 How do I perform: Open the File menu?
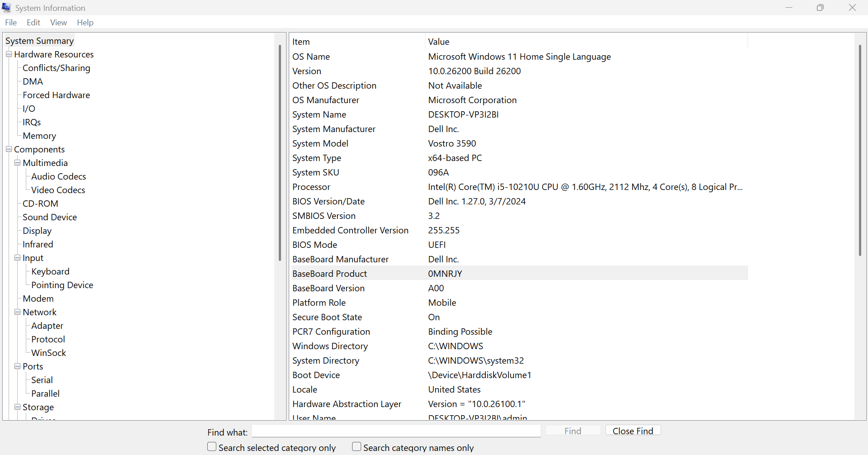pos(11,23)
